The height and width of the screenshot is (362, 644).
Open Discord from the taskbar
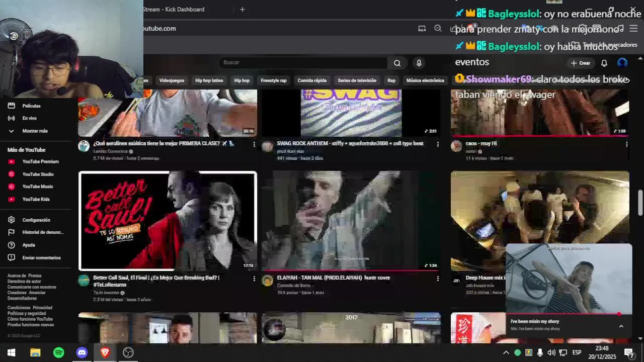click(x=82, y=352)
